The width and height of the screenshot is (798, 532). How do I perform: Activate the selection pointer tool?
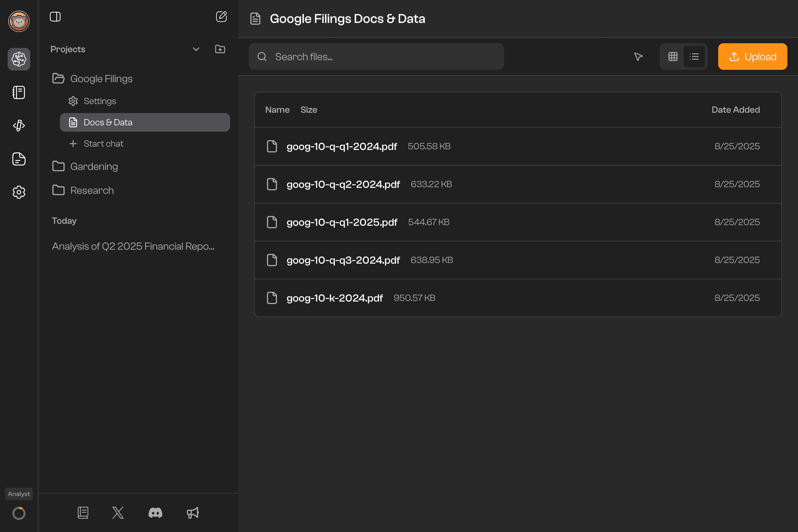638,56
